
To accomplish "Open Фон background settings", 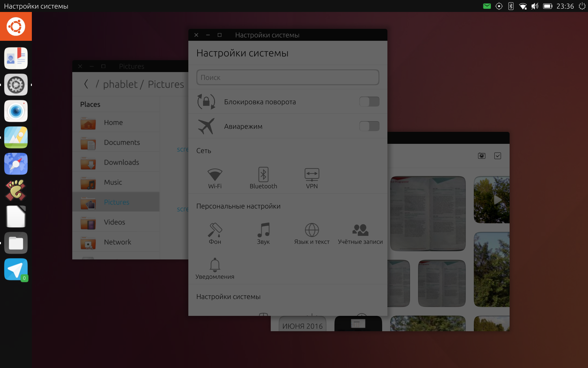I will tap(215, 234).
